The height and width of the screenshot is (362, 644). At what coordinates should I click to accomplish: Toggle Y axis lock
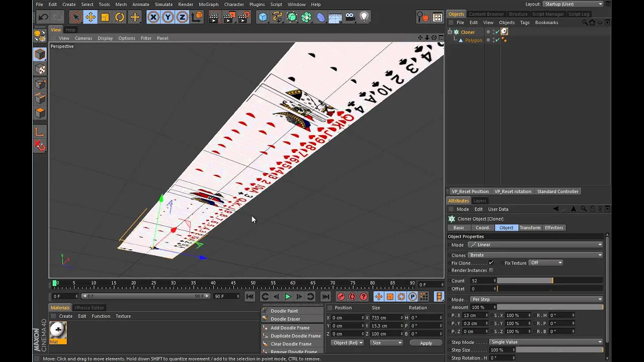[168, 17]
